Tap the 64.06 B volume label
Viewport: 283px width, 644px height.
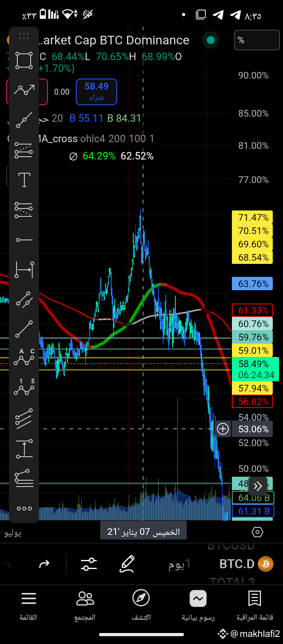tap(254, 498)
